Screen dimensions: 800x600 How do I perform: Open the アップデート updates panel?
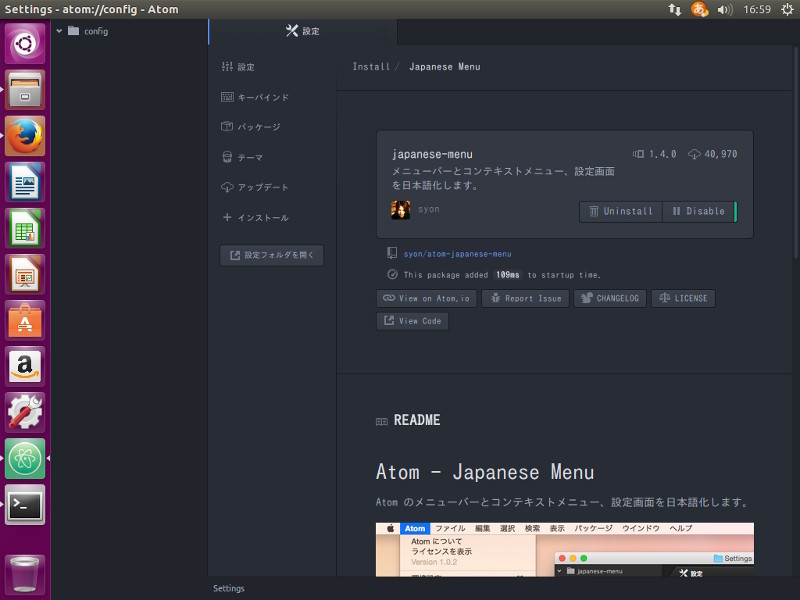coord(255,187)
